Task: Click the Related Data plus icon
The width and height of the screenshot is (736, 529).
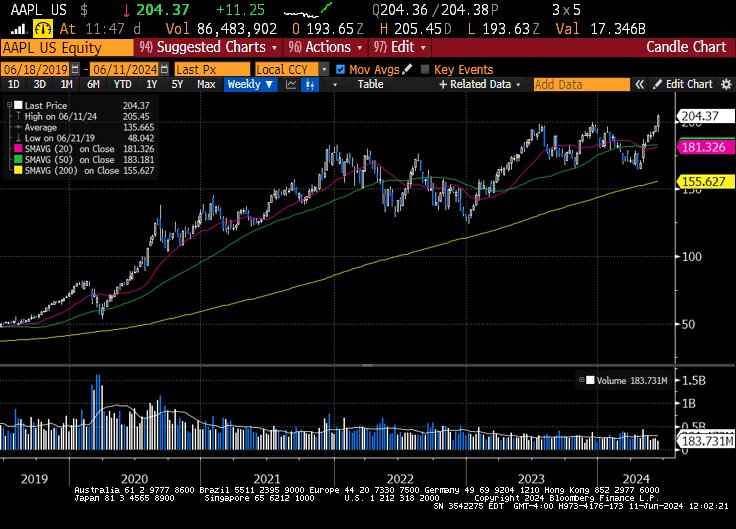Action: pyautogui.click(x=443, y=84)
